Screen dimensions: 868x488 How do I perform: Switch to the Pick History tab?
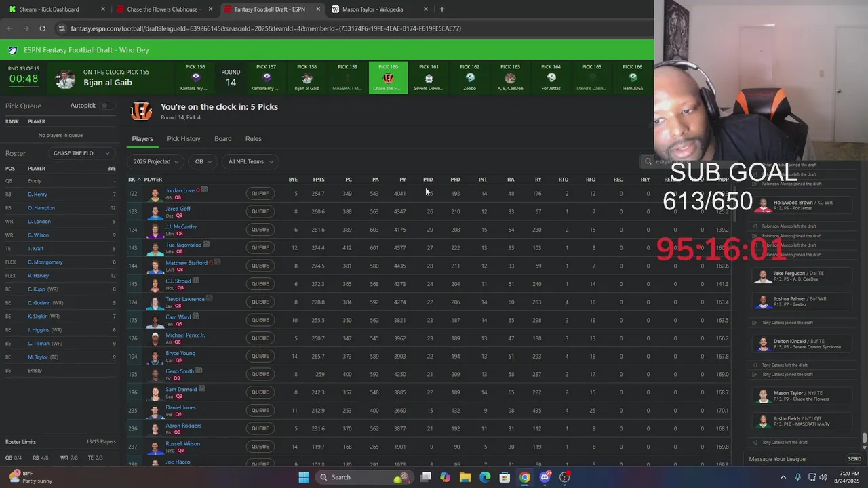(x=184, y=139)
